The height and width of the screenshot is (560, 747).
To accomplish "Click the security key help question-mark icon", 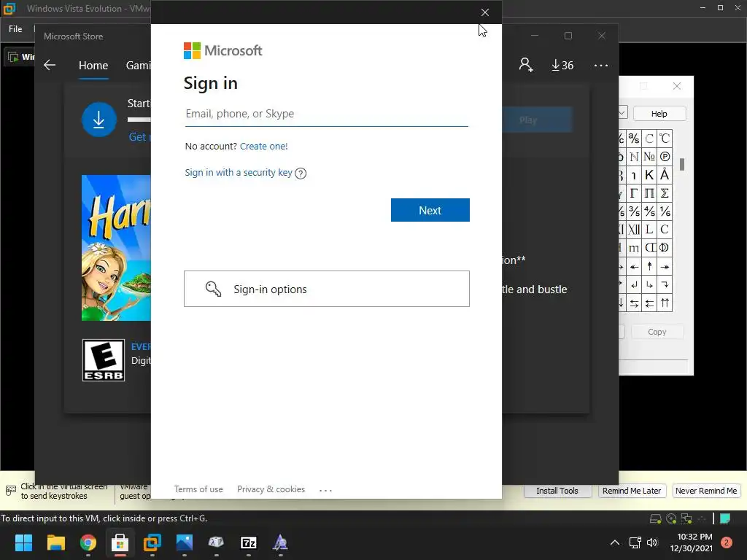I will tap(301, 174).
